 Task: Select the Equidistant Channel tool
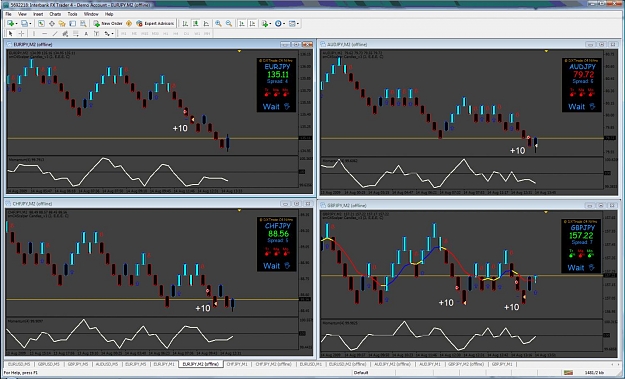[x=65, y=33]
